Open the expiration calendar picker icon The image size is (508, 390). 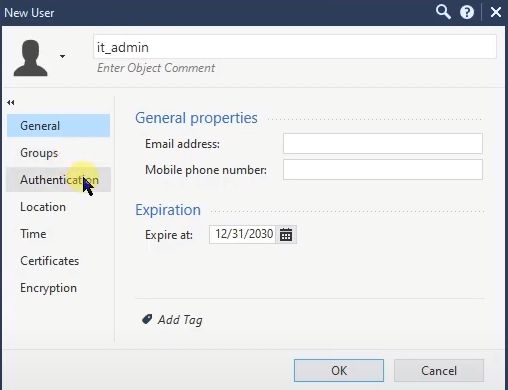pos(286,235)
